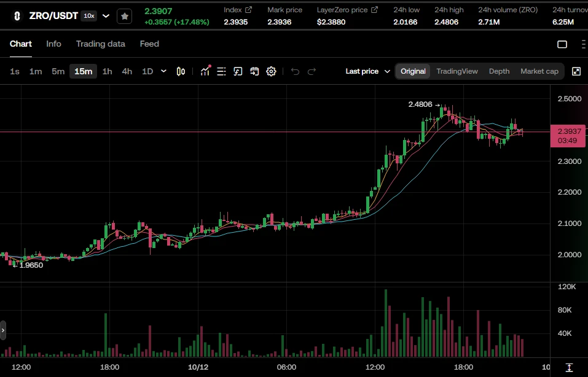Image resolution: width=588 pixels, height=377 pixels.
Task: Redo the chart action
Action: point(312,71)
